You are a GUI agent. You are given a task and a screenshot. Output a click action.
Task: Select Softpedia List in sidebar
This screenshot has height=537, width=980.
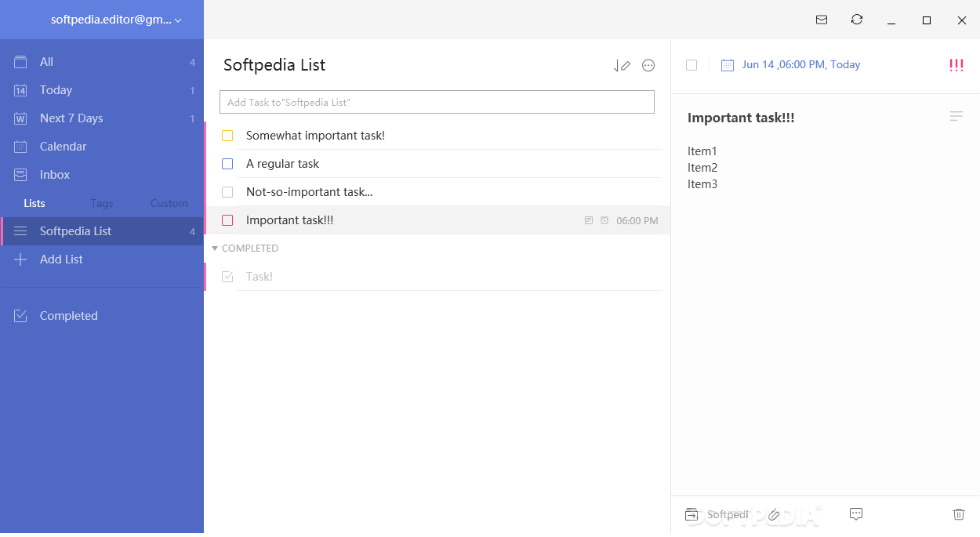tap(102, 231)
